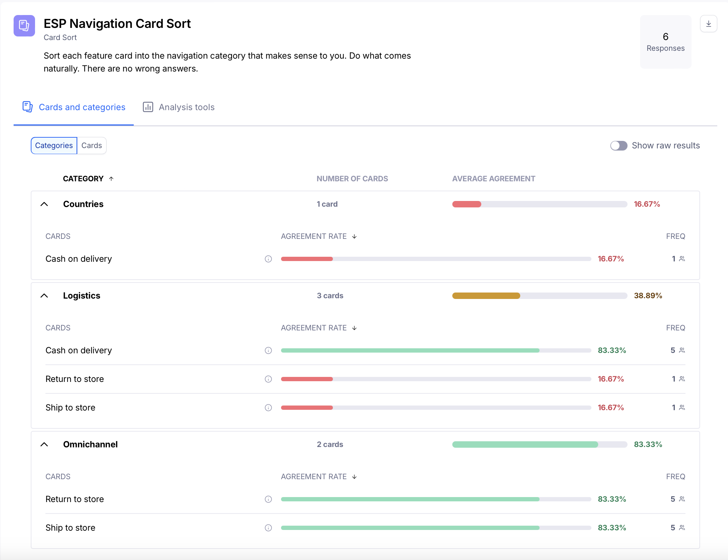The width and height of the screenshot is (728, 560).
Task: Collapse the Countries category
Action: click(x=44, y=204)
